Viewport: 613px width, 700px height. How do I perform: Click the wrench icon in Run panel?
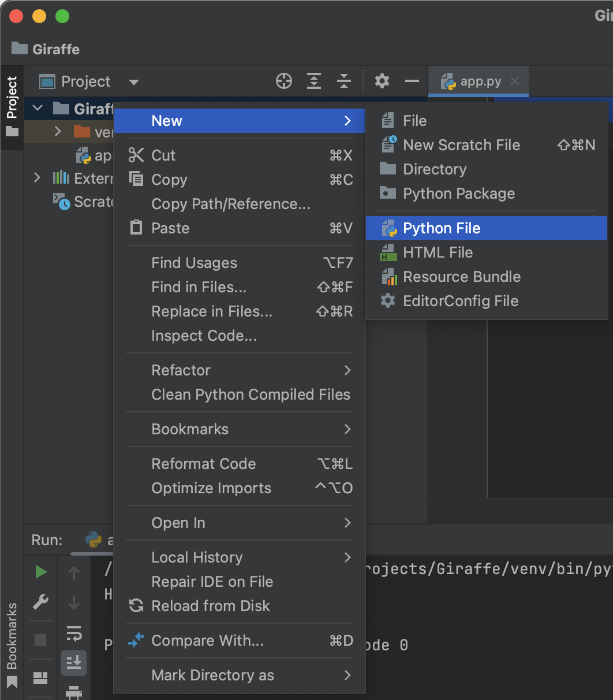point(40,602)
